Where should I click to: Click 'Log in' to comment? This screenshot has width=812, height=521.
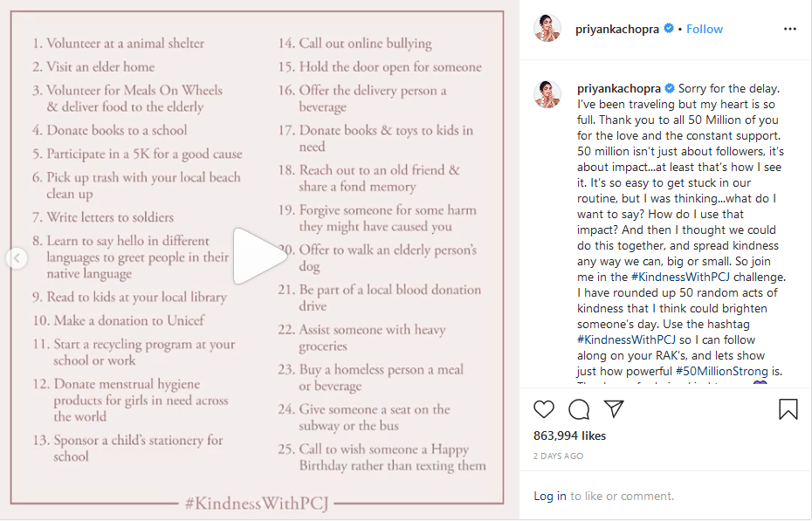point(550,497)
